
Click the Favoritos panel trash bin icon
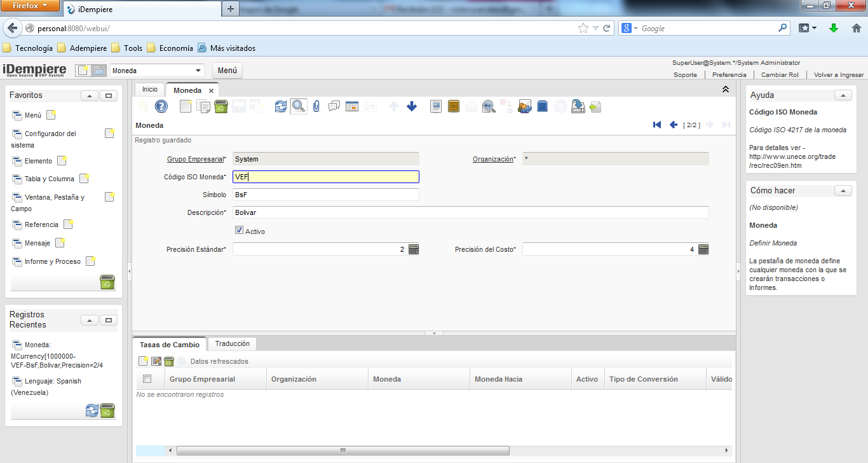coord(107,282)
